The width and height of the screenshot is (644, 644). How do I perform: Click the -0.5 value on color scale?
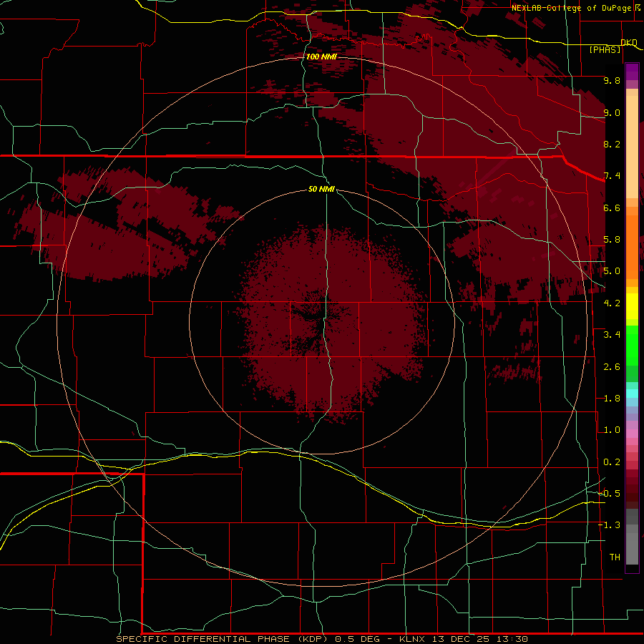pyautogui.click(x=609, y=494)
